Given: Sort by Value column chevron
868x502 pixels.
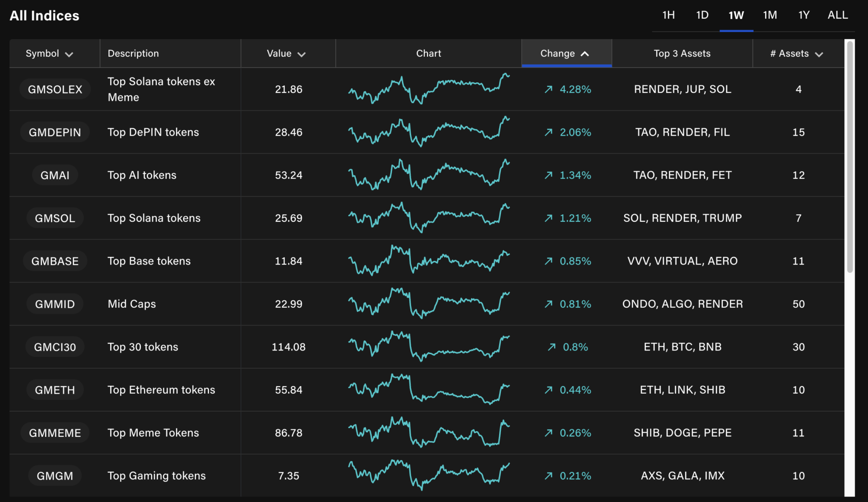Looking at the screenshot, I should click(301, 54).
